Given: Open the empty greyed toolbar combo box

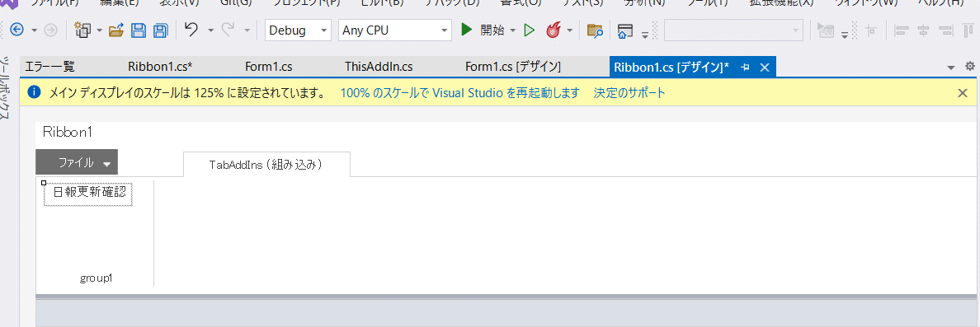Looking at the screenshot, I should (733, 30).
